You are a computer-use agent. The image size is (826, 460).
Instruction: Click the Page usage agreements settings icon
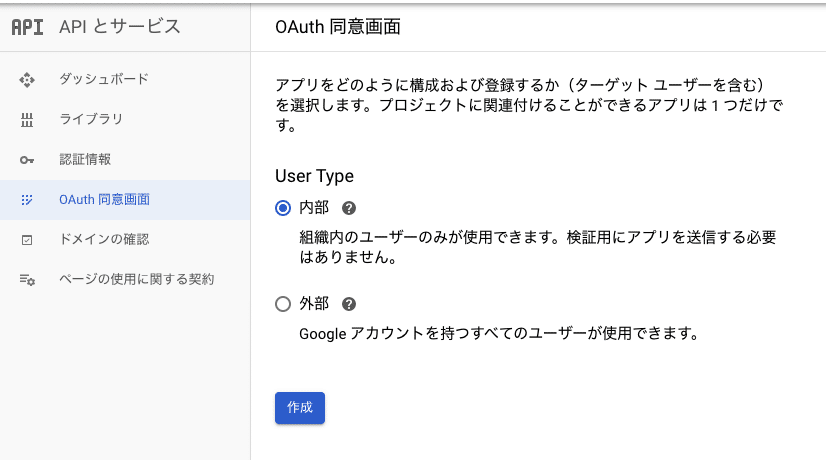28,280
